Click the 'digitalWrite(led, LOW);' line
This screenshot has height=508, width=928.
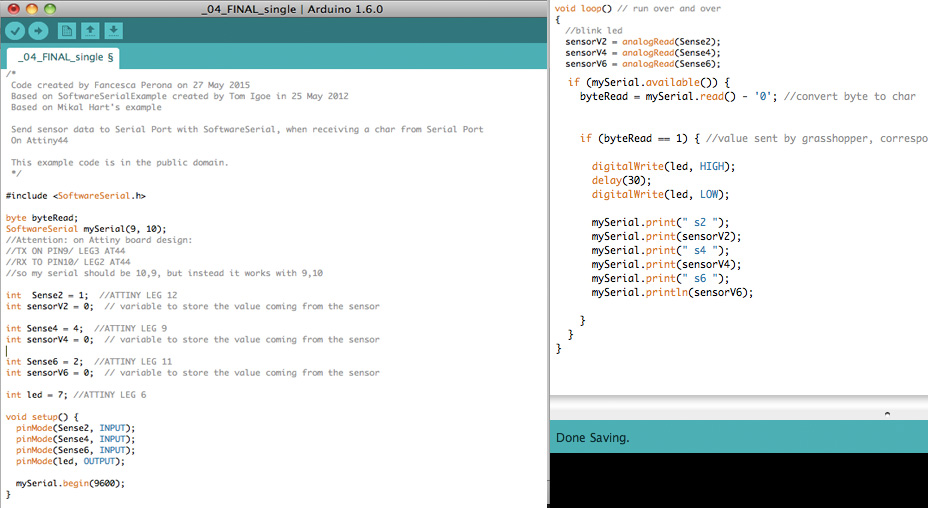tap(660, 194)
